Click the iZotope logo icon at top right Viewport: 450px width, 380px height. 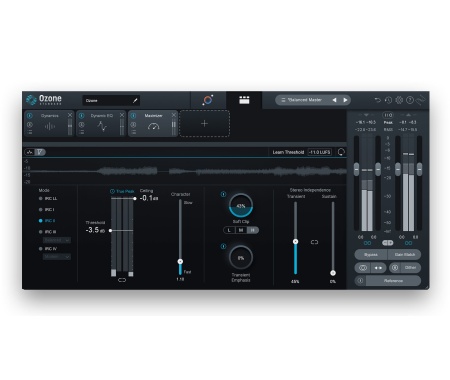pos(421,100)
